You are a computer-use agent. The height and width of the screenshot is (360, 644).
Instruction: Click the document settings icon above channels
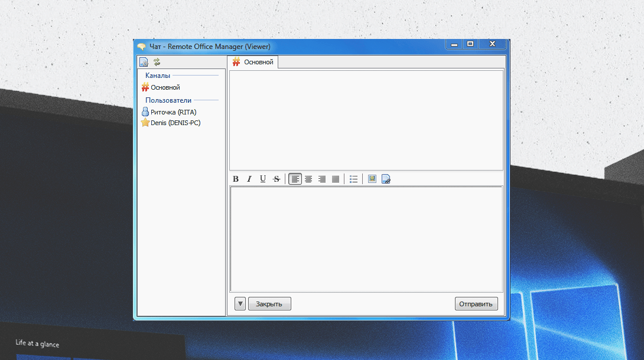pyautogui.click(x=144, y=62)
